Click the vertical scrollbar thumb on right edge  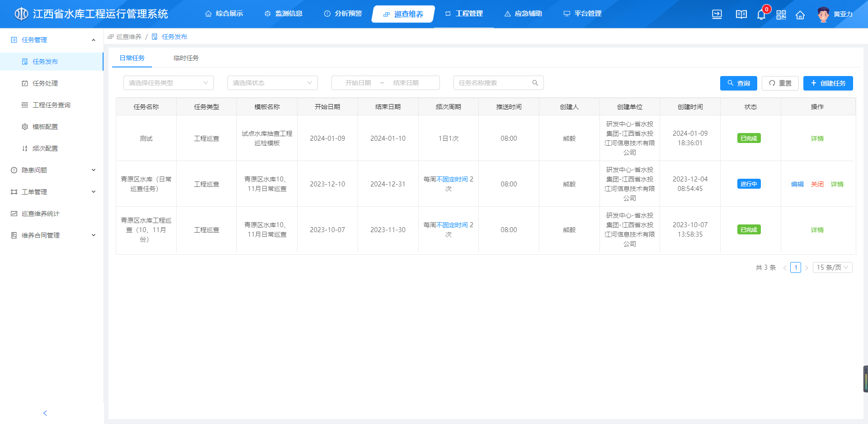pos(865,379)
